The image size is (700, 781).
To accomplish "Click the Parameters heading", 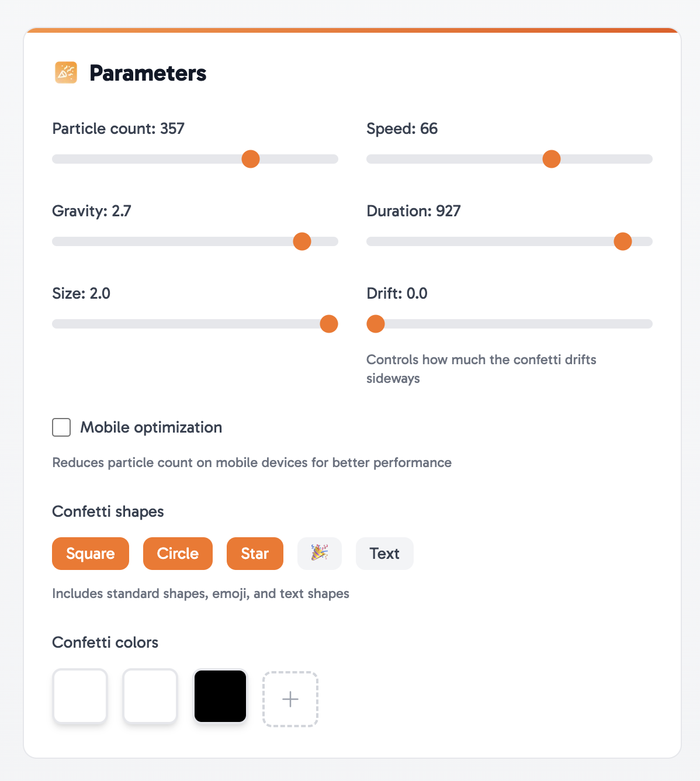I will pos(148,73).
